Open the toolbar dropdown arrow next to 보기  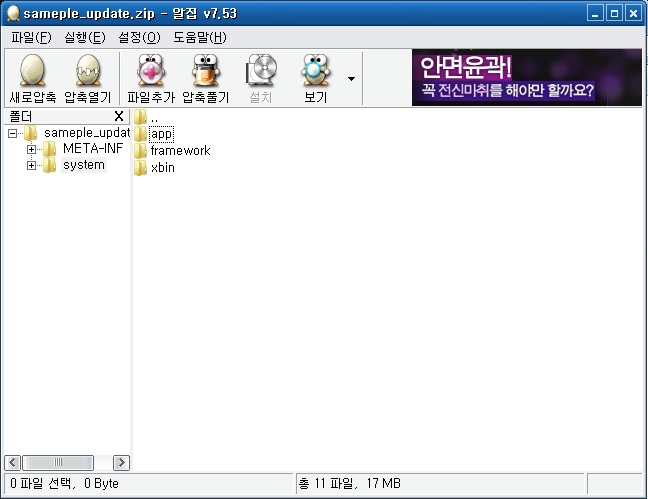tap(351, 78)
